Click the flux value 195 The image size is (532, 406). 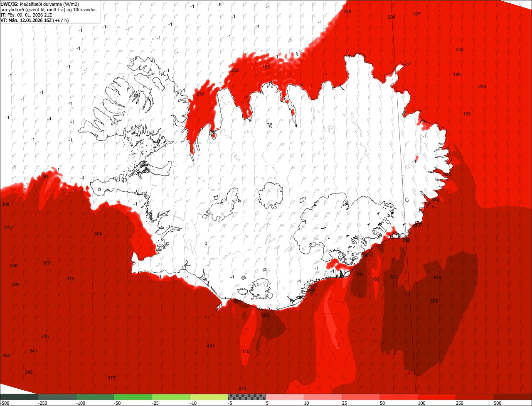[457, 74]
